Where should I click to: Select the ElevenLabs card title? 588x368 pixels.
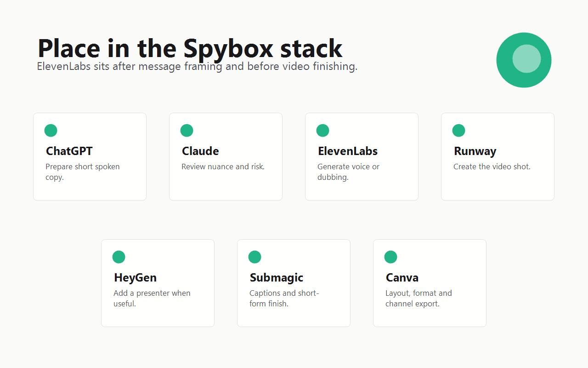coord(348,151)
